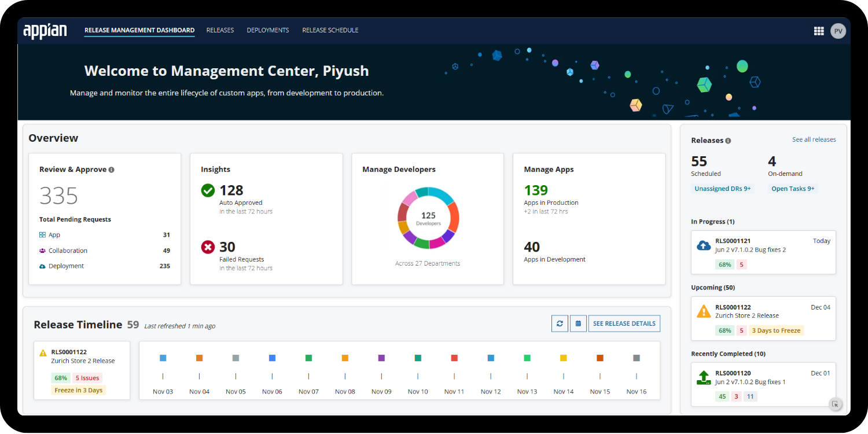The height and width of the screenshot is (434, 868).
Task: Click Deployment count 235
Action: pos(165,266)
